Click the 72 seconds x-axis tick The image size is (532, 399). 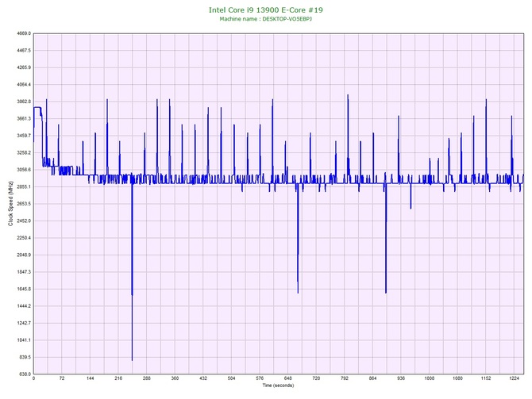tap(62, 378)
